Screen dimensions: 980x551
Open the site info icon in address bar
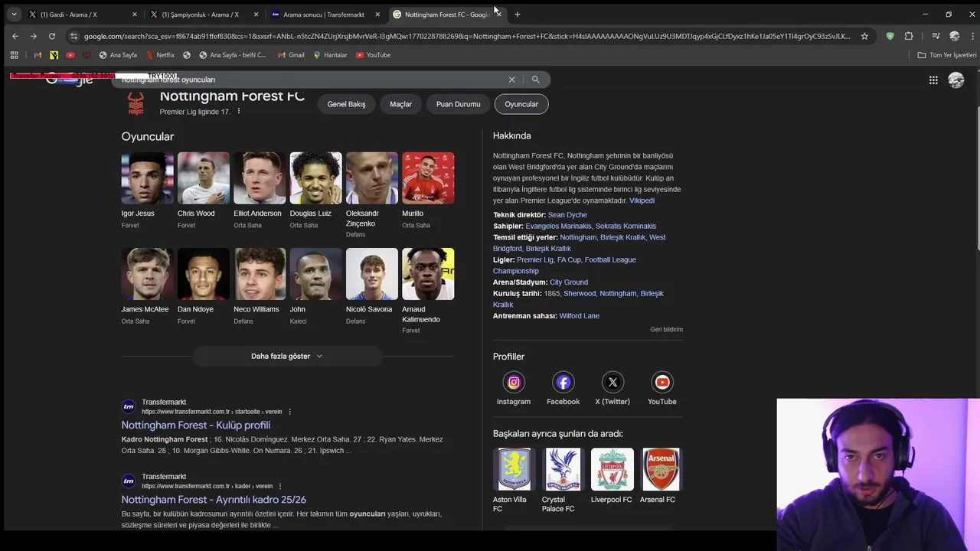(x=73, y=36)
